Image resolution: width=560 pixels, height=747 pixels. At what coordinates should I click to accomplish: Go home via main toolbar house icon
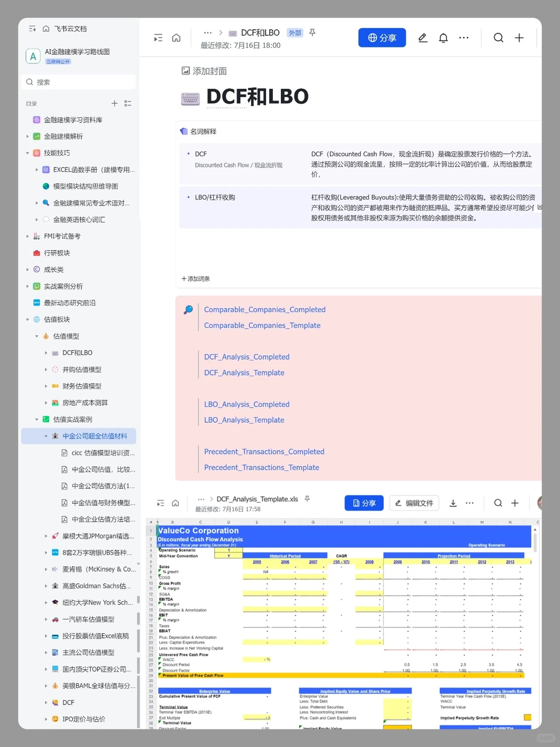coord(176,38)
